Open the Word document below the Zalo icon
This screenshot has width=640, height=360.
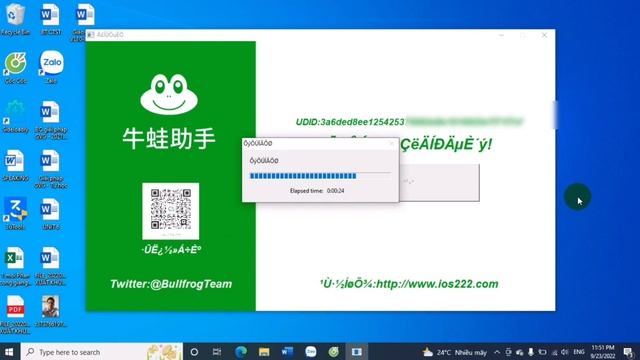51,120
